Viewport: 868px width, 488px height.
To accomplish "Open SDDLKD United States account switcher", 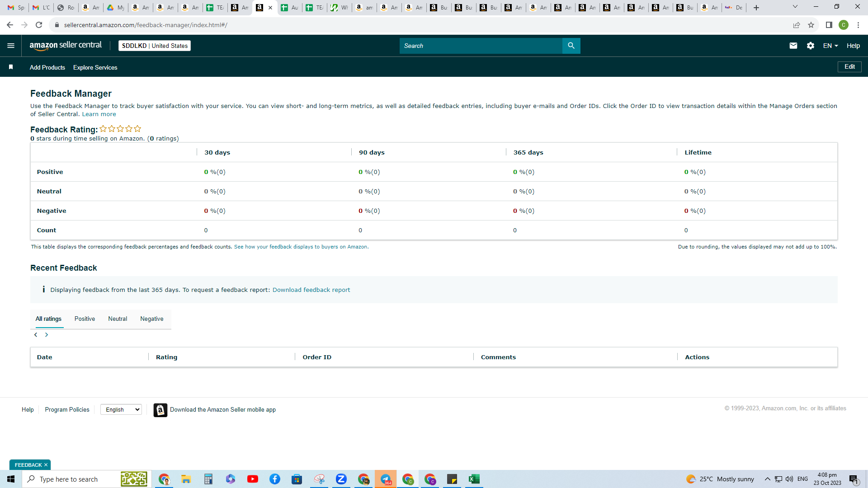I will click(155, 46).
